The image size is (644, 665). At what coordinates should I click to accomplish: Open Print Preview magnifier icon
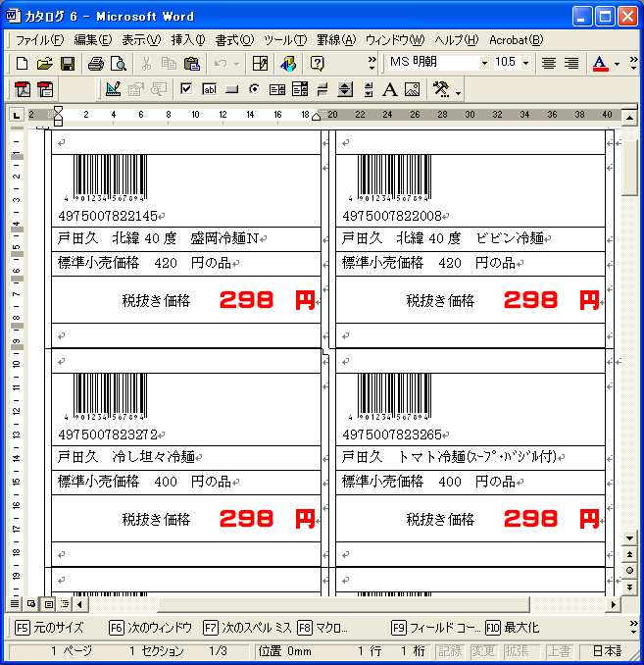point(119,64)
